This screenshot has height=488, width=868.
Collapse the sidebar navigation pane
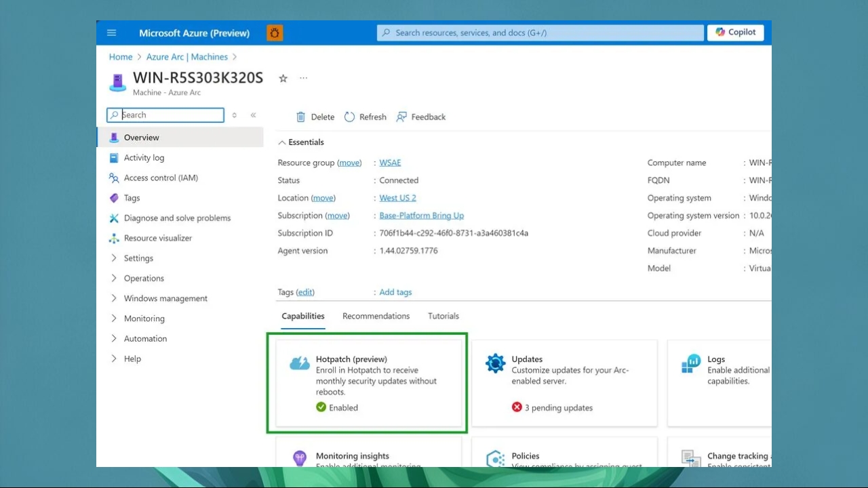coord(253,115)
